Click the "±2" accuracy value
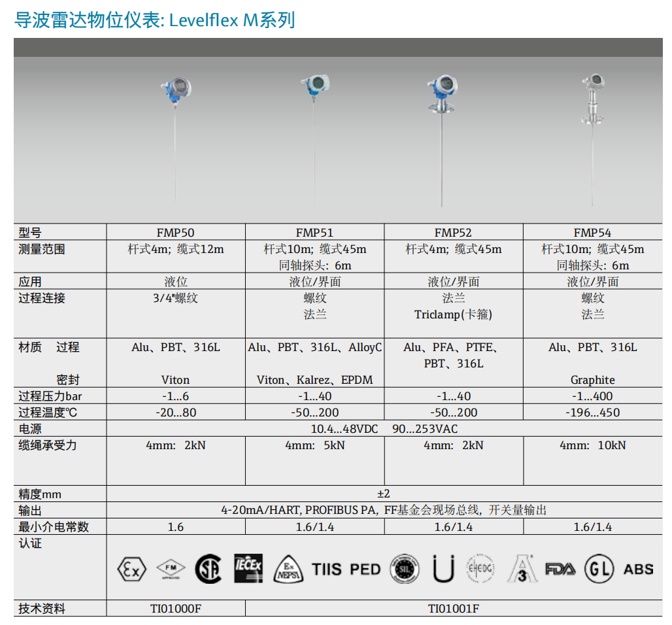 pos(384,494)
